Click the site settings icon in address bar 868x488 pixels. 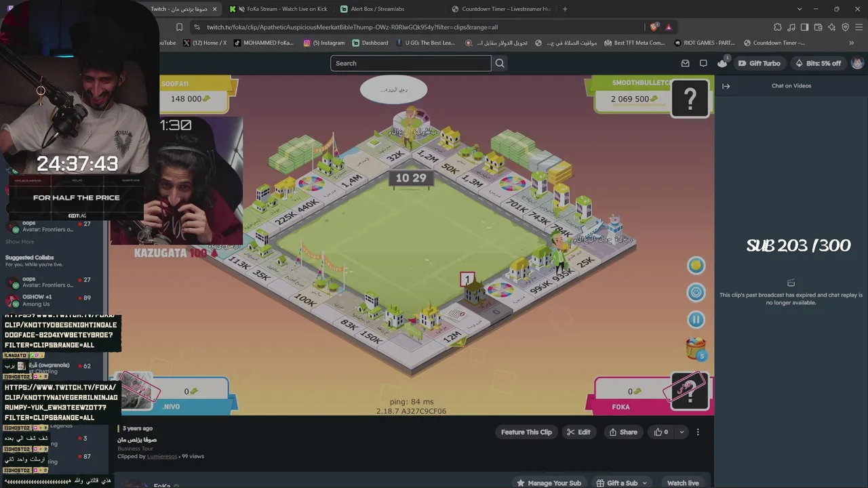(x=197, y=27)
